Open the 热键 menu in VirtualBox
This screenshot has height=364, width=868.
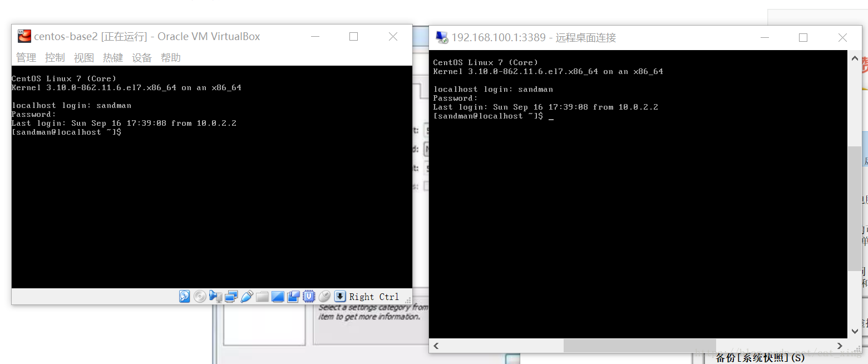(112, 57)
